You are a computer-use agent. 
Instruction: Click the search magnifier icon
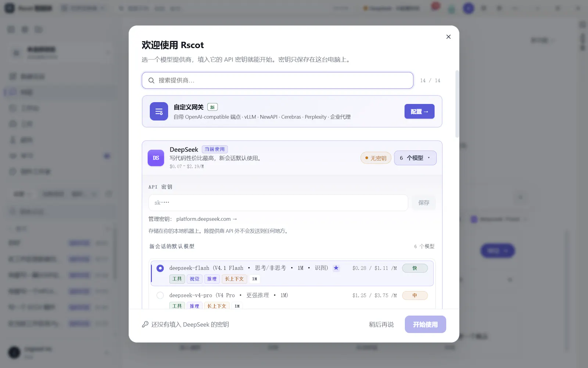tap(151, 81)
